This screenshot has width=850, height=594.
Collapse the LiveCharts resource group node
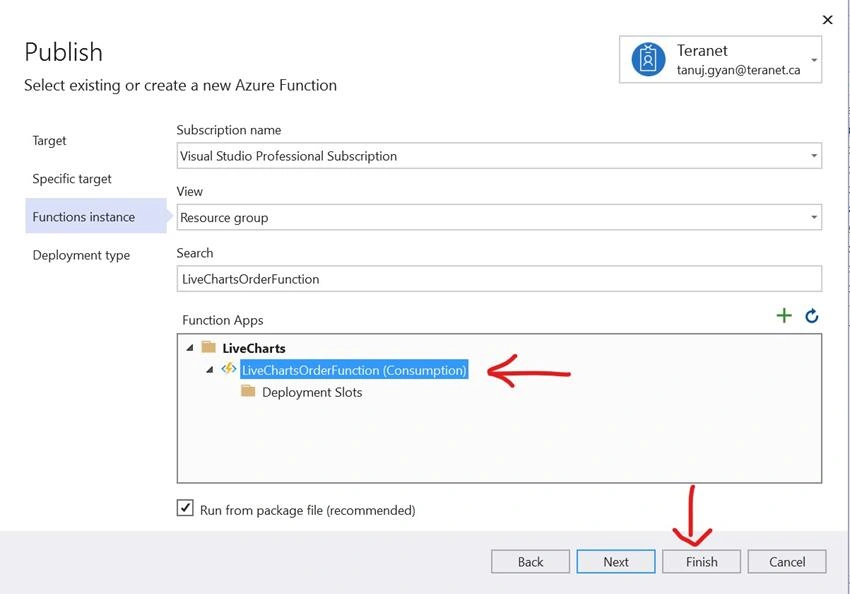pyautogui.click(x=190, y=347)
